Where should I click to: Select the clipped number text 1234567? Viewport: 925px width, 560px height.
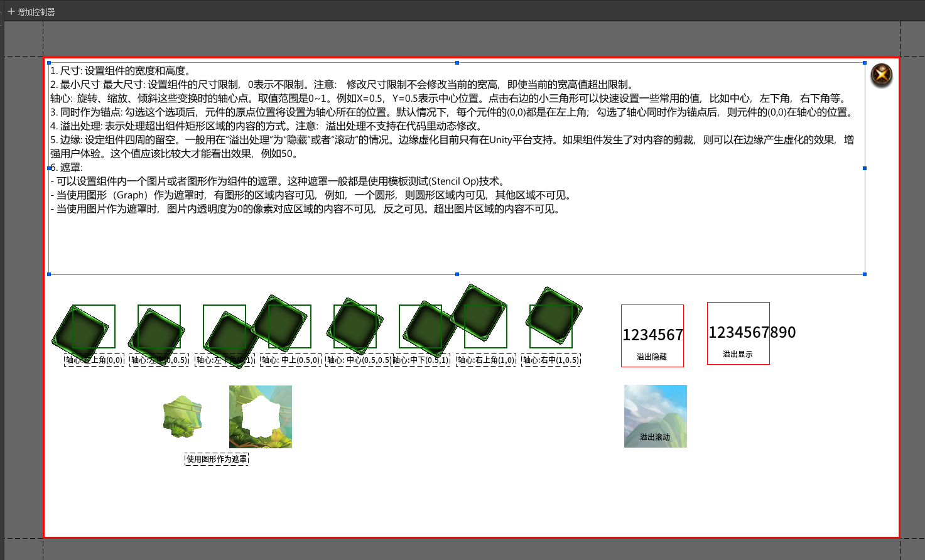point(652,335)
